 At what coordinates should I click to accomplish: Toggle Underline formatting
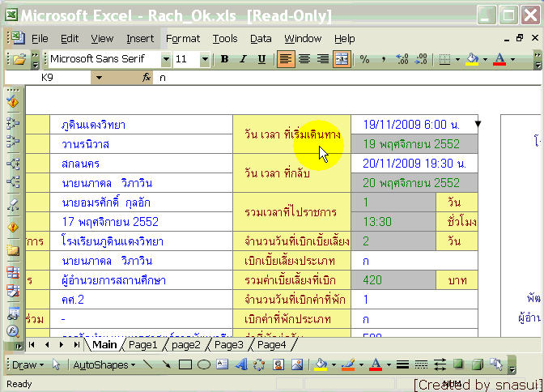pos(261,59)
